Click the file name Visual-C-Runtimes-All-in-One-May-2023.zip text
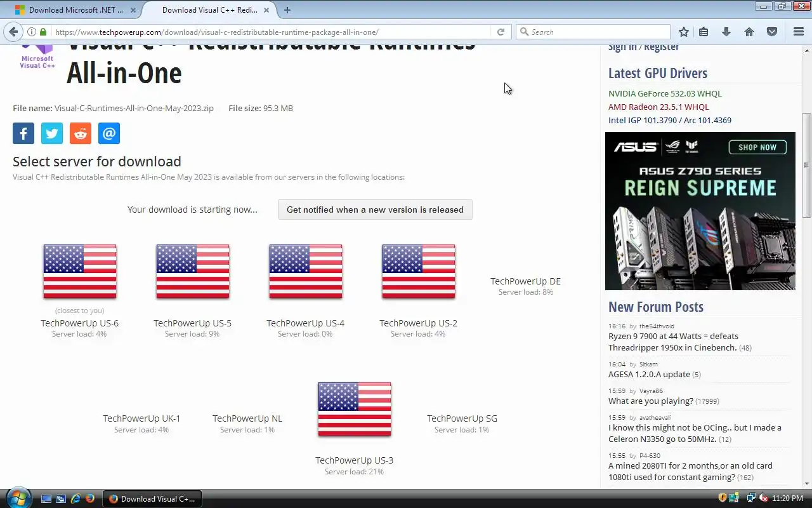 (134, 108)
